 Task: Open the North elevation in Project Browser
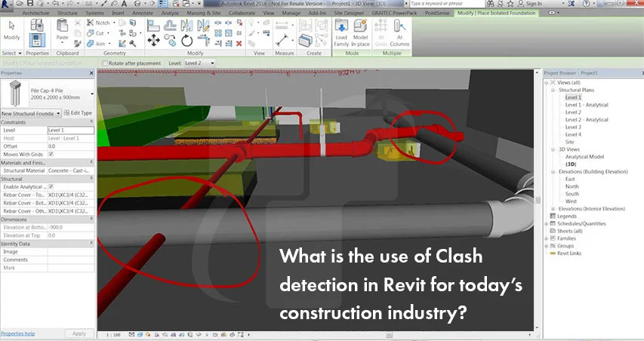tap(572, 186)
